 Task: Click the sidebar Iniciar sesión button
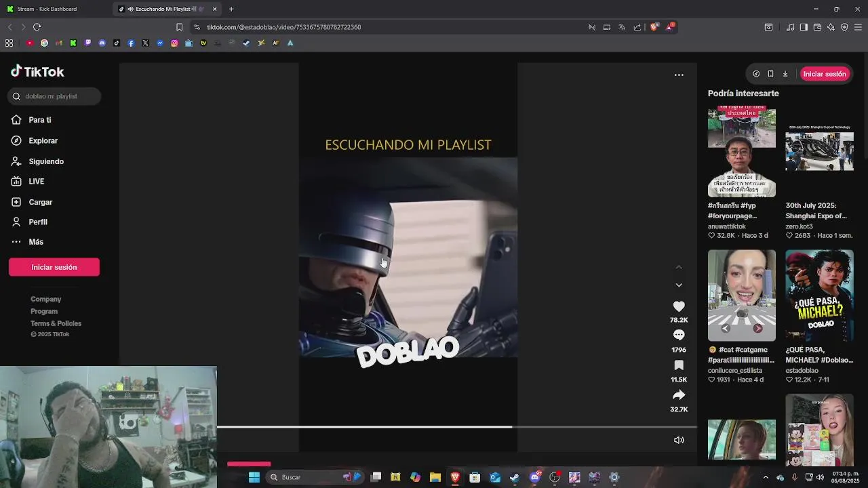[x=54, y=267]
